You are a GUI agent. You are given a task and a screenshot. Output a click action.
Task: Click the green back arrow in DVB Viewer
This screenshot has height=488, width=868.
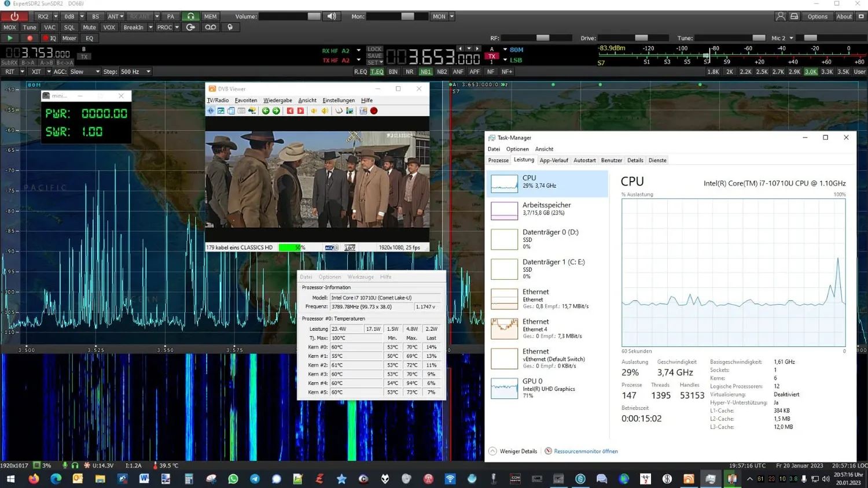pos(266,111)
